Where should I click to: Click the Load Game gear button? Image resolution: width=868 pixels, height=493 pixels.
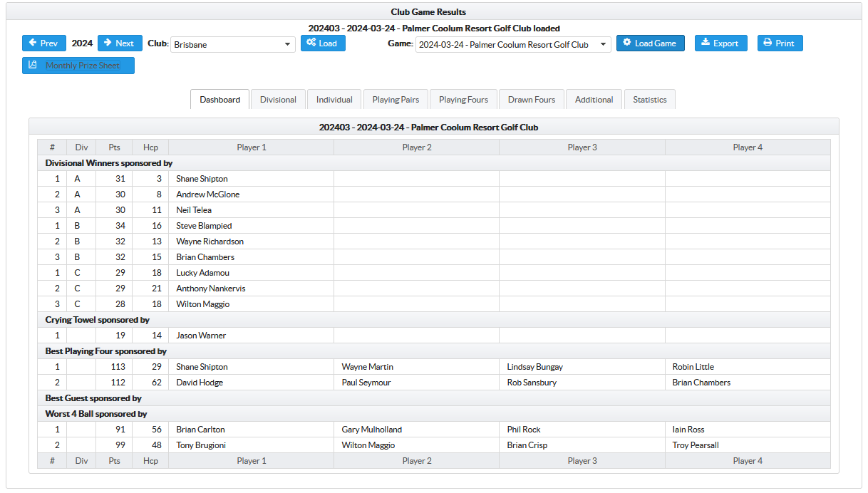(x=650, y=43)
